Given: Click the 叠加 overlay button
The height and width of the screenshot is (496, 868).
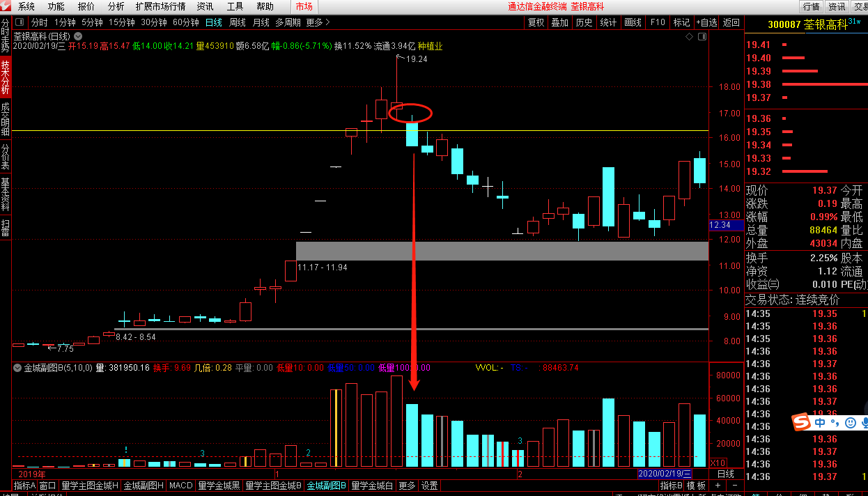Looking at the screenshot, I should 559,22.
